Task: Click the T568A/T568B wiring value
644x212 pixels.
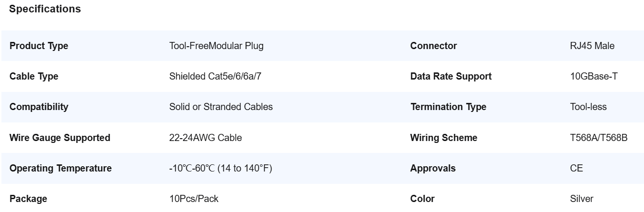Action: click(x=599, y=138)
